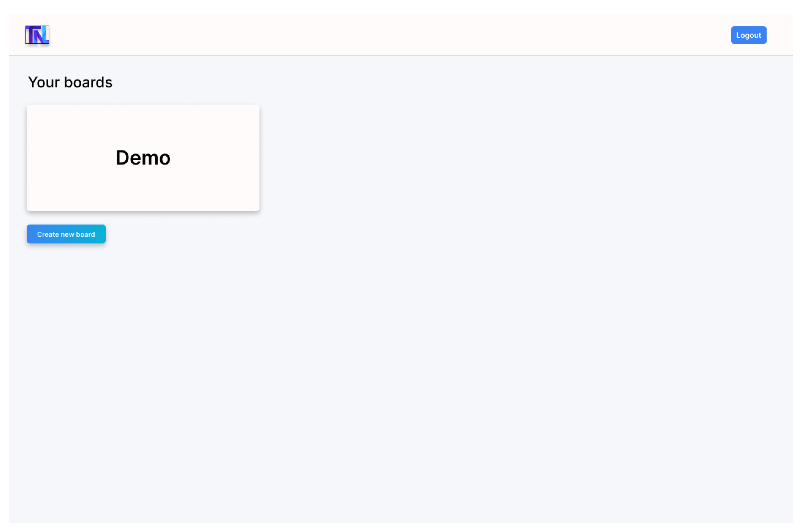Open the Demo board card
The width and height of the screenshot is (802, 532).
pyautogui.click(x=143, y=158)
